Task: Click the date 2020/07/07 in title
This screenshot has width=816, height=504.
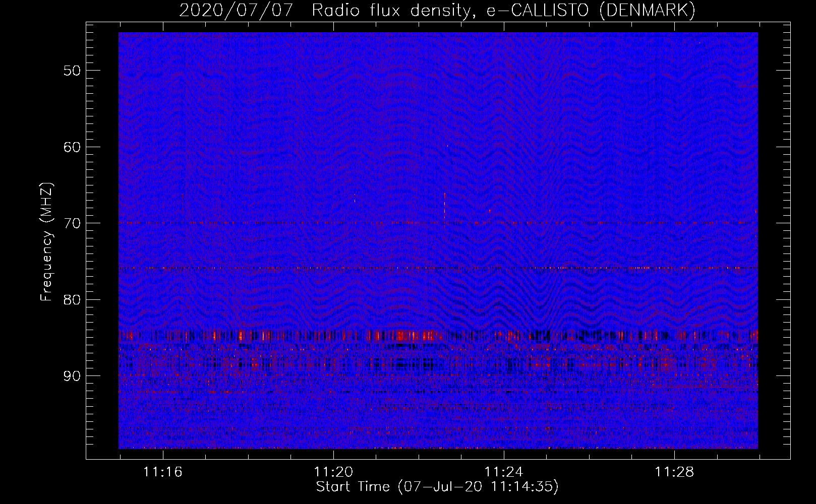Action: click(x=236, y=11)
